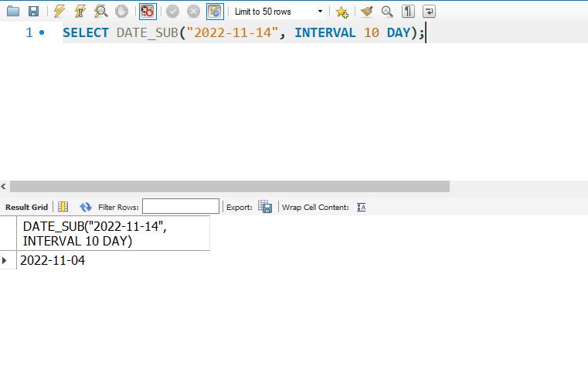Screen dimensions: 588x379
Task: Execute the query with the lightning bolt icon
Action: (59, 12)
